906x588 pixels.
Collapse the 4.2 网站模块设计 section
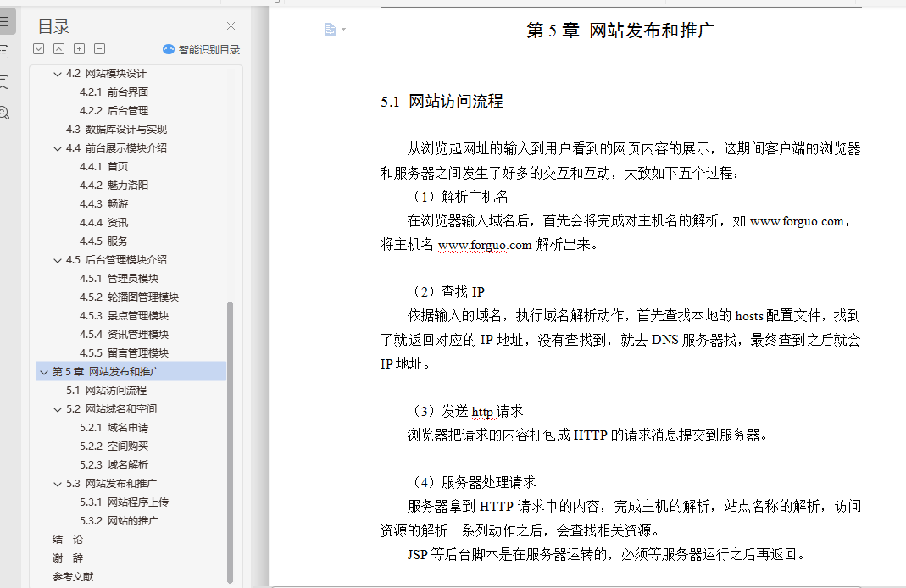click(57, 74)
